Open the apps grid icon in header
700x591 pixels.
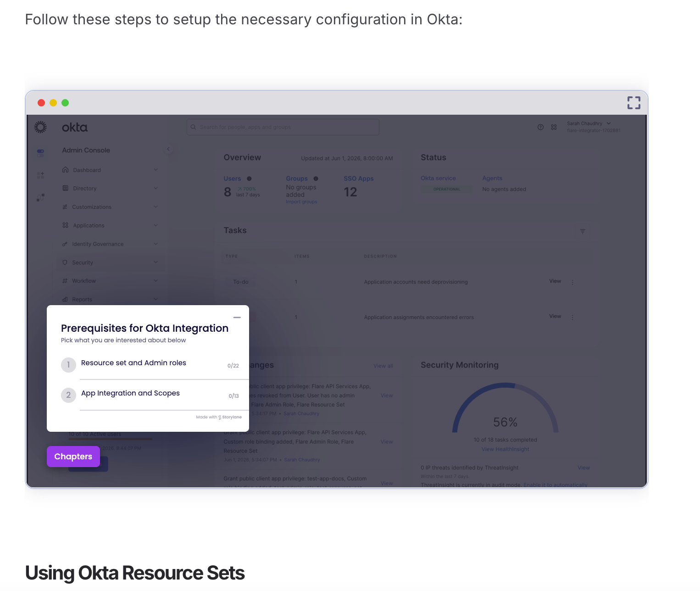(x=554, y=127)
